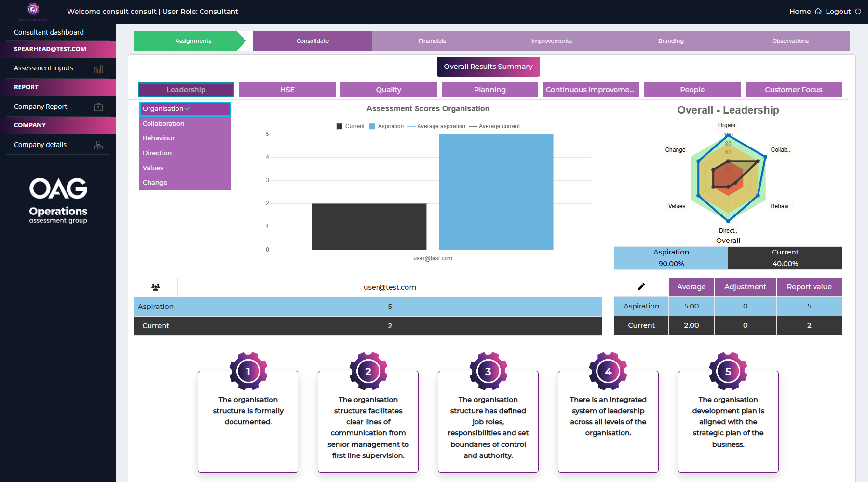The height and width of the screenshot is (482, 868).
Task: Click the Logout power icon
Action: click(858, 12)
